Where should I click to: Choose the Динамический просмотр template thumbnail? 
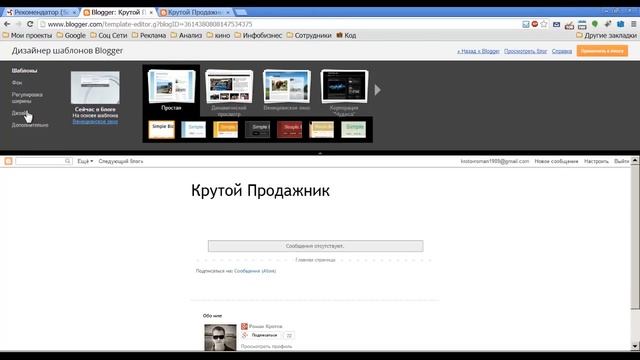(x=229, y=87)
